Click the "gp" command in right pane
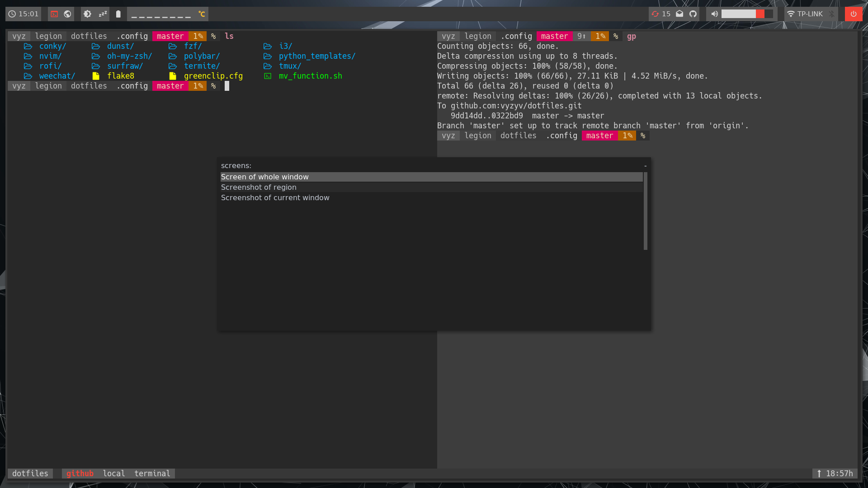This screenshot has height=488, width=868. [x=632, y=36]
